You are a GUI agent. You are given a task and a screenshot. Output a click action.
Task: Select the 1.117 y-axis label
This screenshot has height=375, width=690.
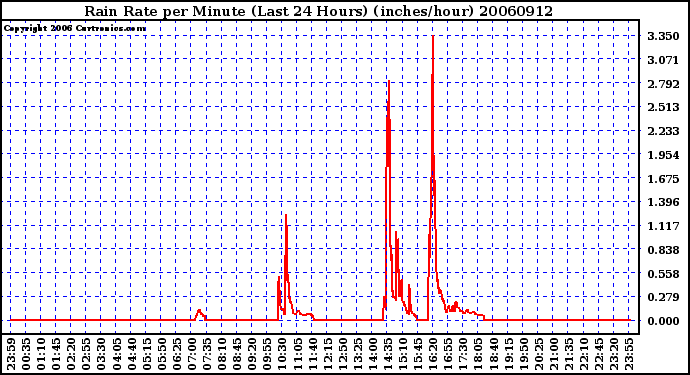click(x=663, y=226)
